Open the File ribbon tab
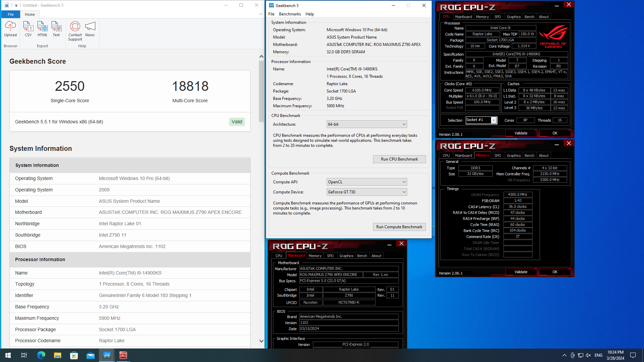Viewport: 644px width, 362px height. coord(11,14)
